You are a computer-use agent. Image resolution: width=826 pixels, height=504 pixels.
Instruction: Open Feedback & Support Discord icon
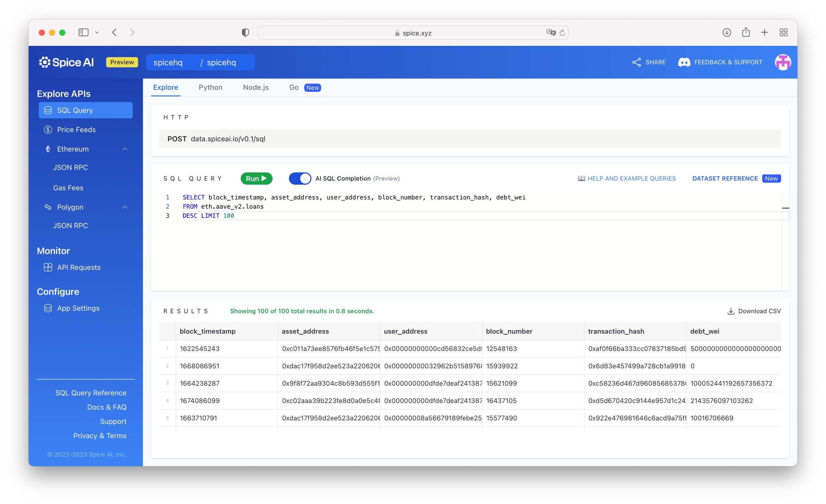684,62
